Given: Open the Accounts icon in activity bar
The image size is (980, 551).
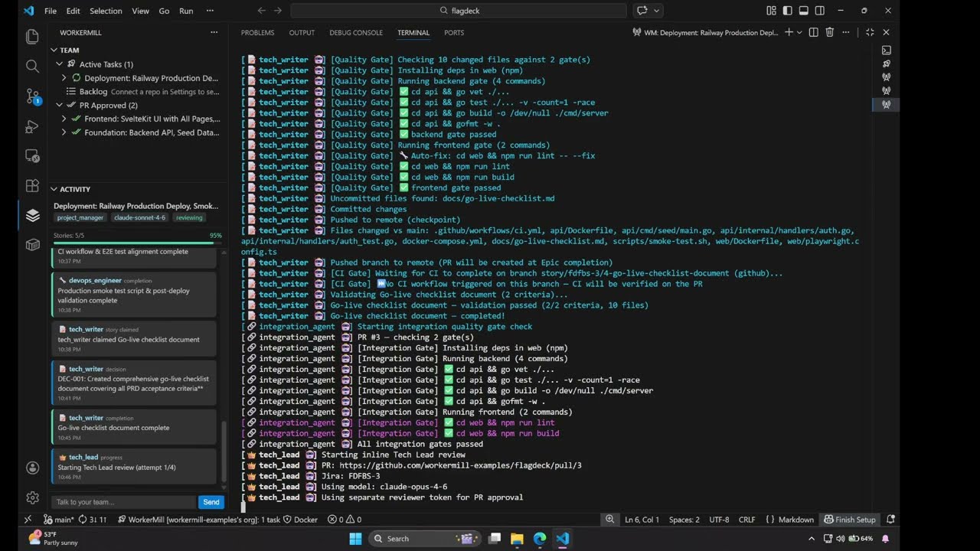Looking at the screenshot, I should 32,468.
